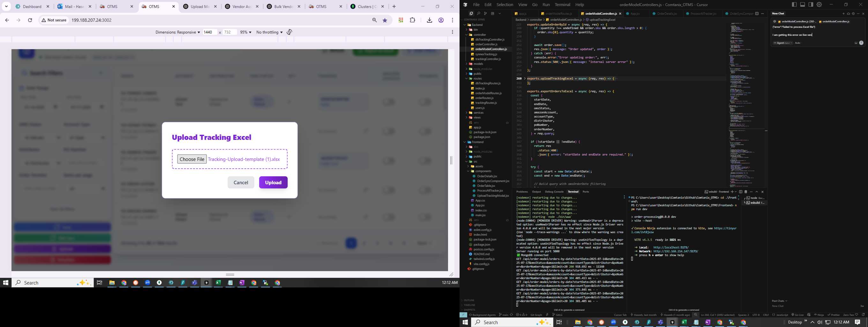Open http://localhost:5173/ link in terminal
The image size is (868, 327).
670,247
